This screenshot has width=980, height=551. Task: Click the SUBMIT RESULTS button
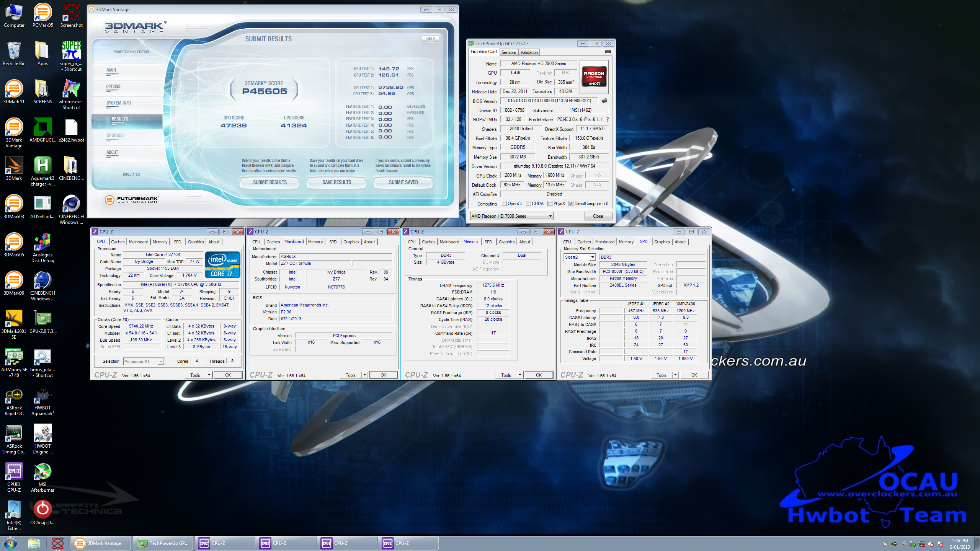269,183
